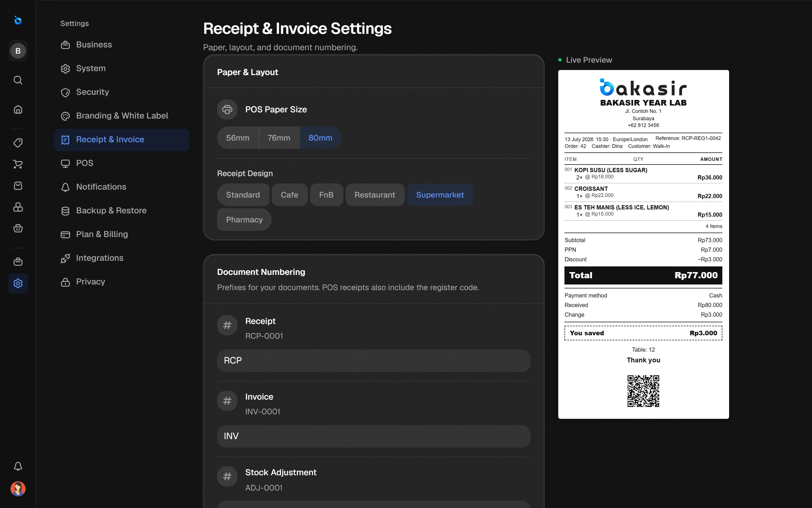The image size is (812, 508).
Task: Open Notifications settings
Action: pos(122,187)
